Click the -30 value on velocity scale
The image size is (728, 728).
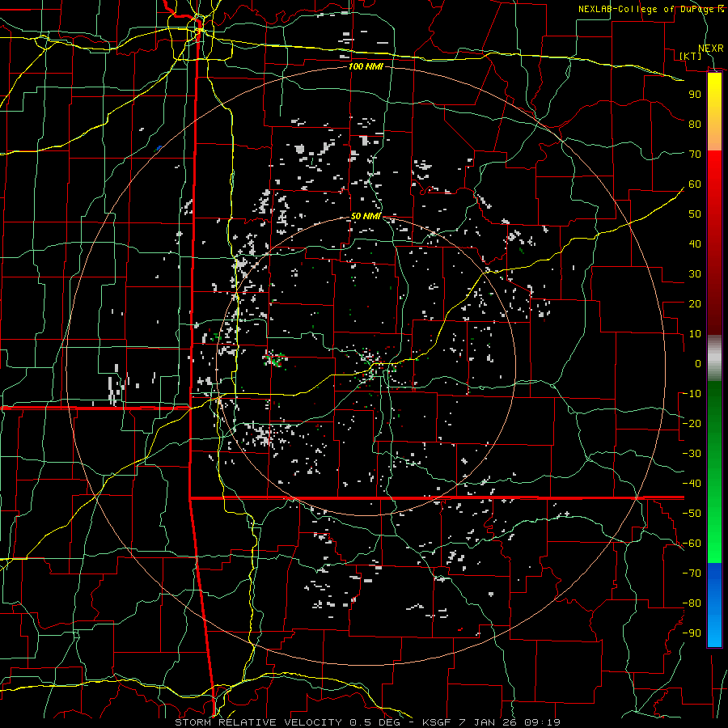pos(692,454)
